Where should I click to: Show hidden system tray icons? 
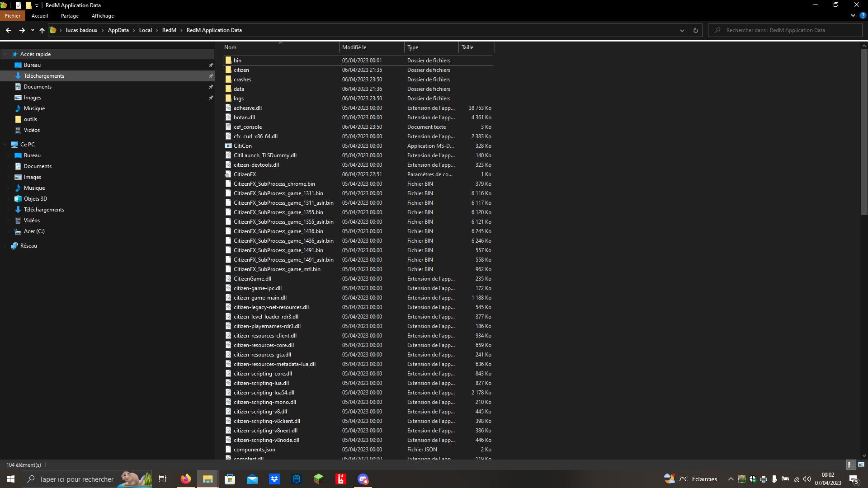point(731,479)
